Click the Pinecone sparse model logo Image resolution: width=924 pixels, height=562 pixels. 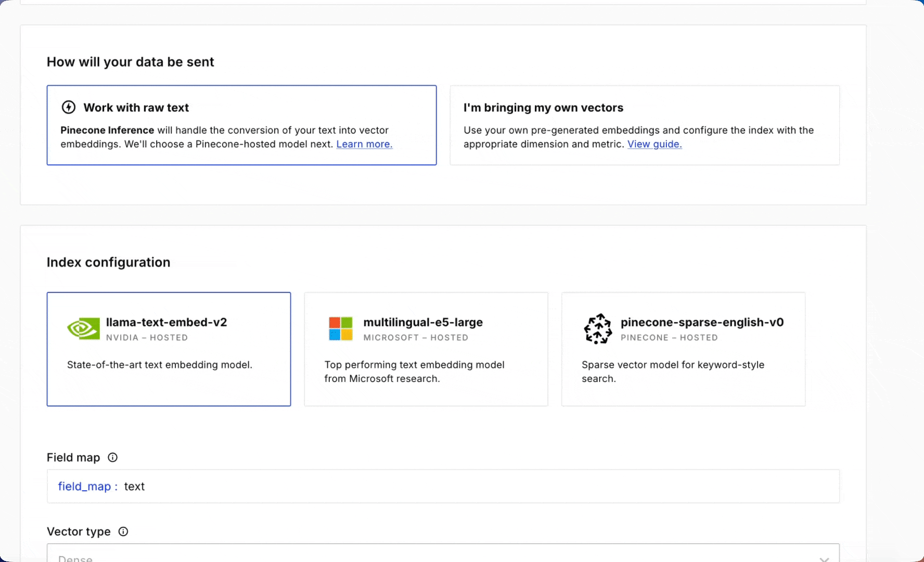(598, 329)
